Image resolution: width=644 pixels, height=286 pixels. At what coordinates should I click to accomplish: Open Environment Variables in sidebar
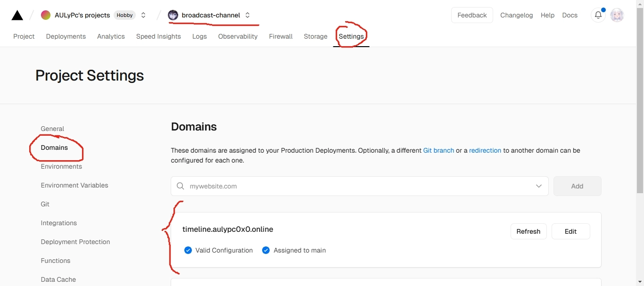point(74,185)
